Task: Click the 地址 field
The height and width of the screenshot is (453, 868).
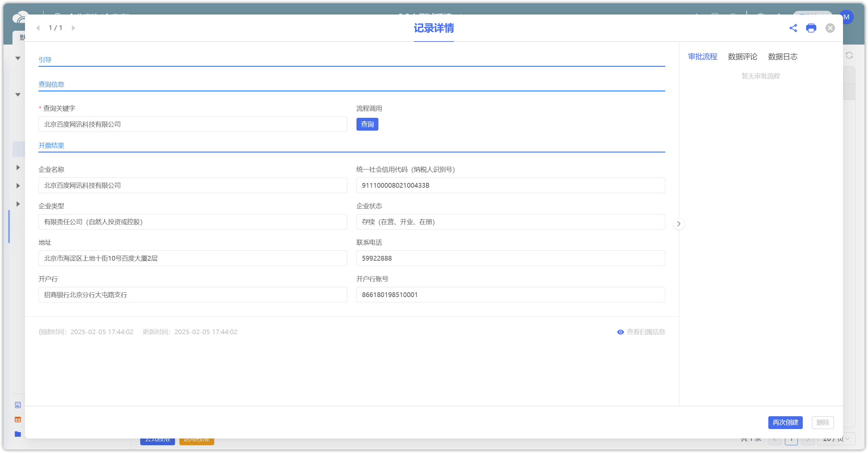Action: tap(193, 258)
